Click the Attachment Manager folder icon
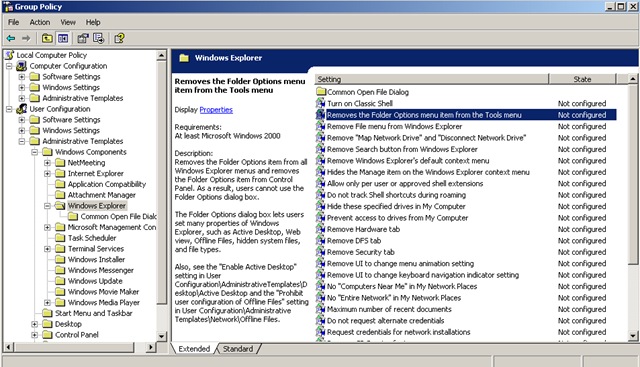The image size is (640, 367). 60,195
